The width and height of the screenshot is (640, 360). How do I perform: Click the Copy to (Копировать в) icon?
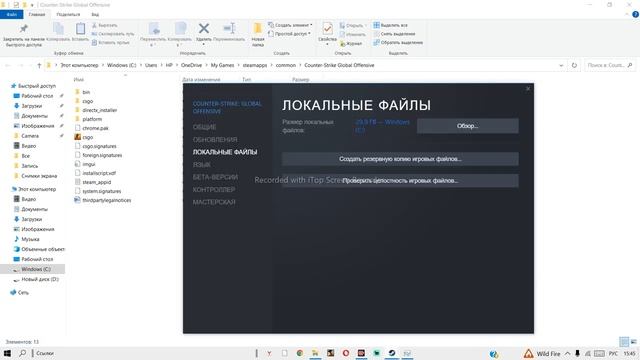(180, 29)
